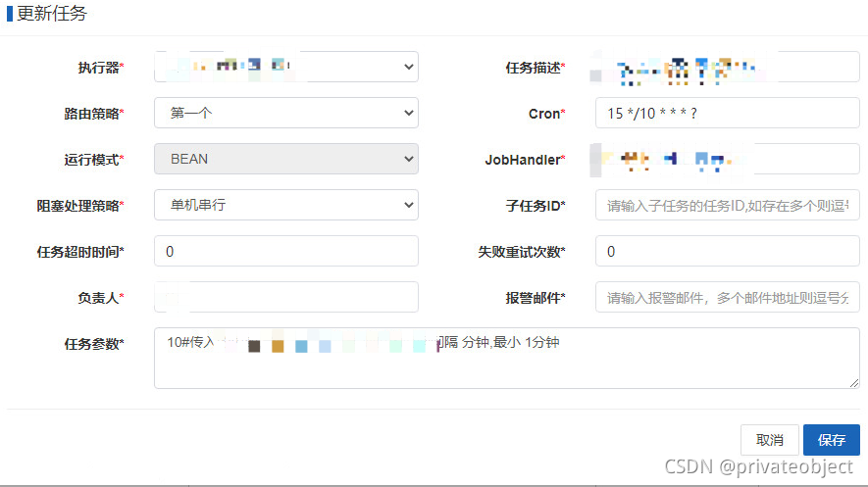Open the 执行器 dropdown

pyautogui.click(x=286, y=67)
